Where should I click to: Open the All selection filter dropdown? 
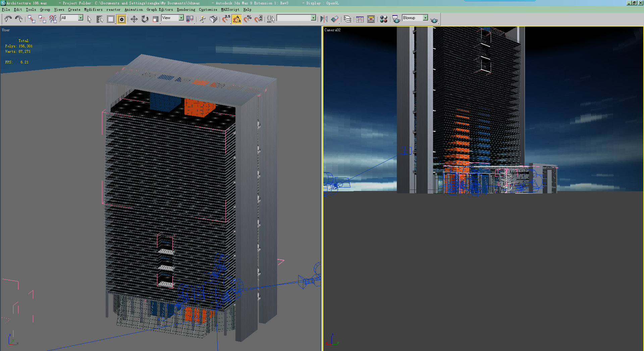coord(80,18)
